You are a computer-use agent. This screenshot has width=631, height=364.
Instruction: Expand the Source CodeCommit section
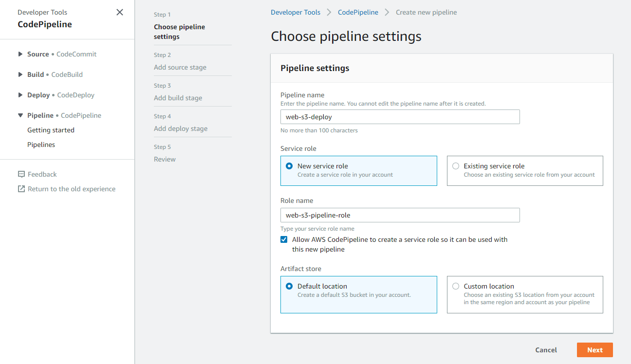point(20,54)
